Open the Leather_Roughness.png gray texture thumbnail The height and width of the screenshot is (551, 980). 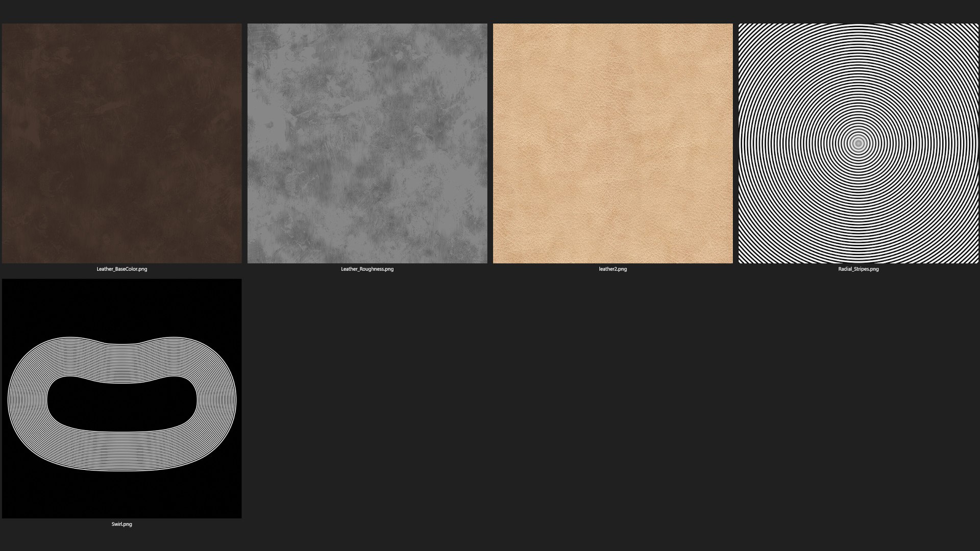point(367,143)
